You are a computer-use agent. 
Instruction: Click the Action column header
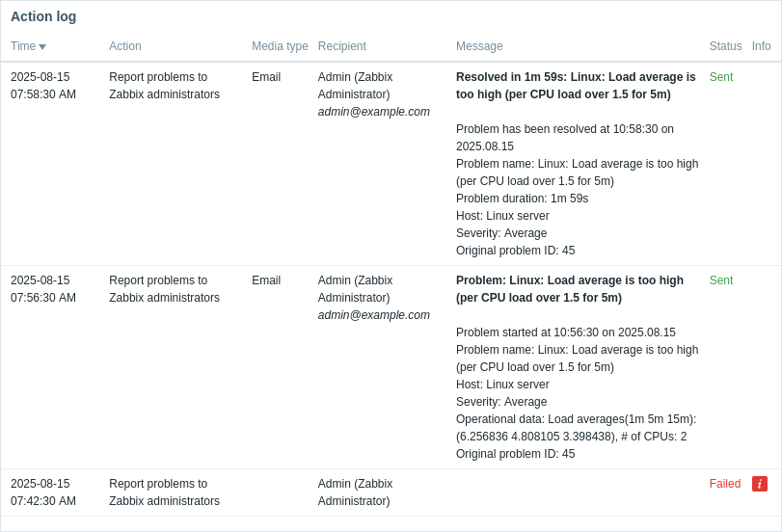pyautogui.click(x=125, y=46)
